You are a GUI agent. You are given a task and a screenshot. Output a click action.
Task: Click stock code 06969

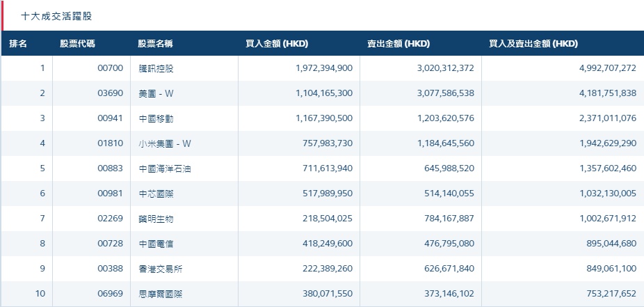pyautogui.click(x=110, y=294)
